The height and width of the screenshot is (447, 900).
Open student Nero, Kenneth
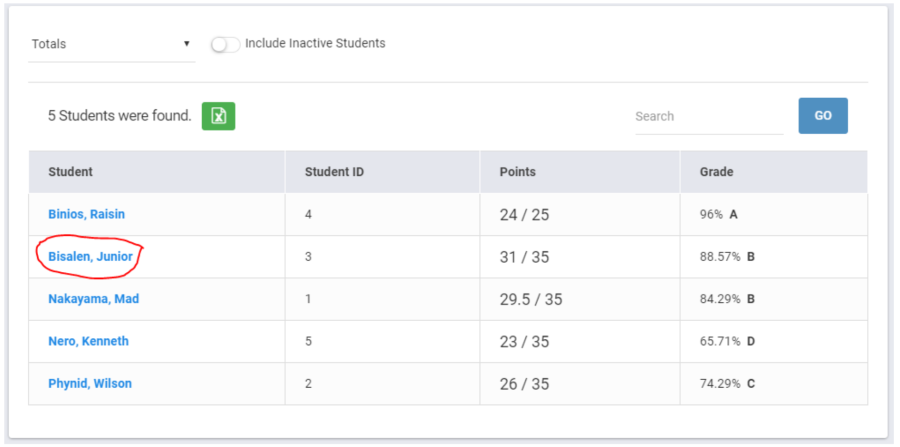pyautogui.click(x=88, y=341)
